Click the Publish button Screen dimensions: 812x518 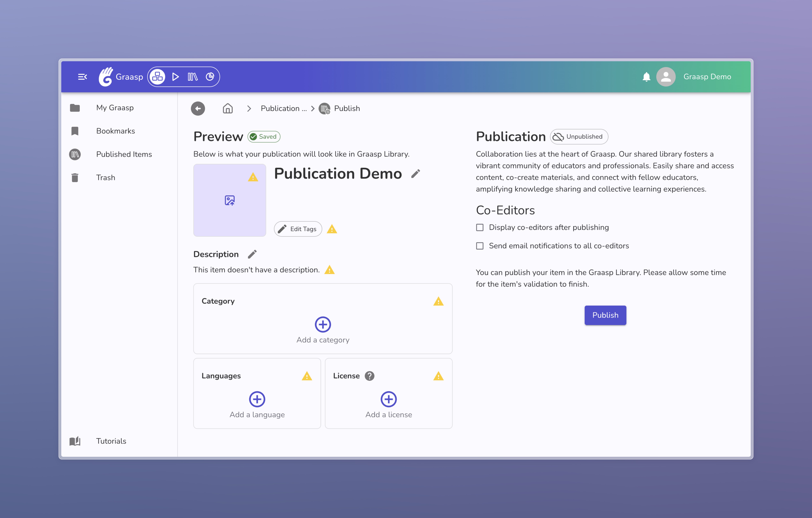(605, 315)
